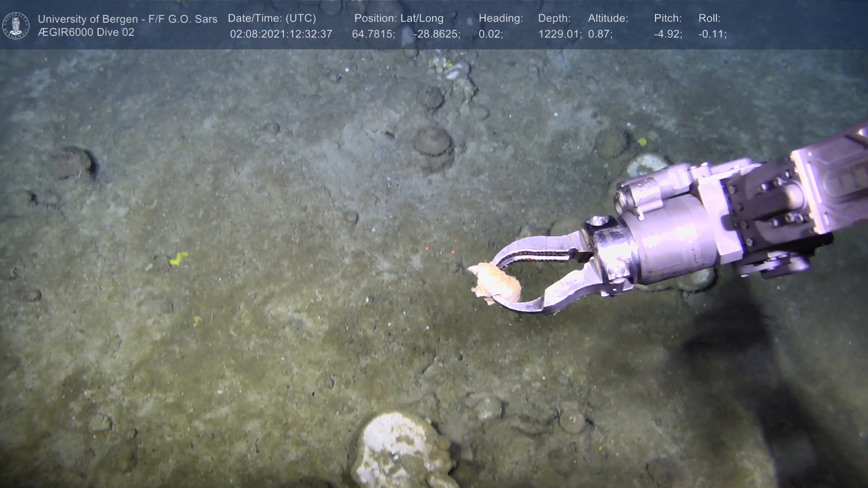The width and height of the screenshot is (868, 488).
Task: Click the Position Lat/Long label
Action: click(398, 19)
